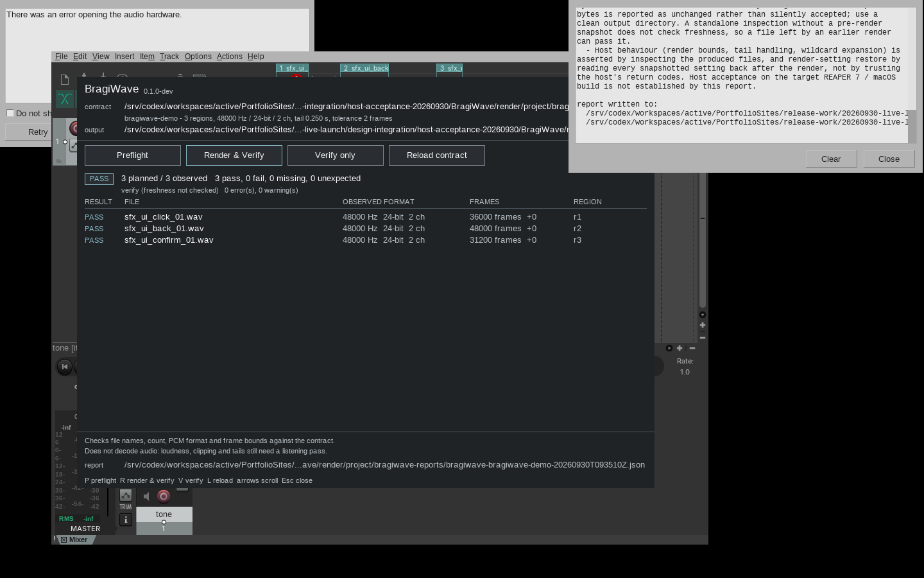This screenshot has height=578, width=924.
Task: Click the tone track name in mixer
Action: coord(164,514)
